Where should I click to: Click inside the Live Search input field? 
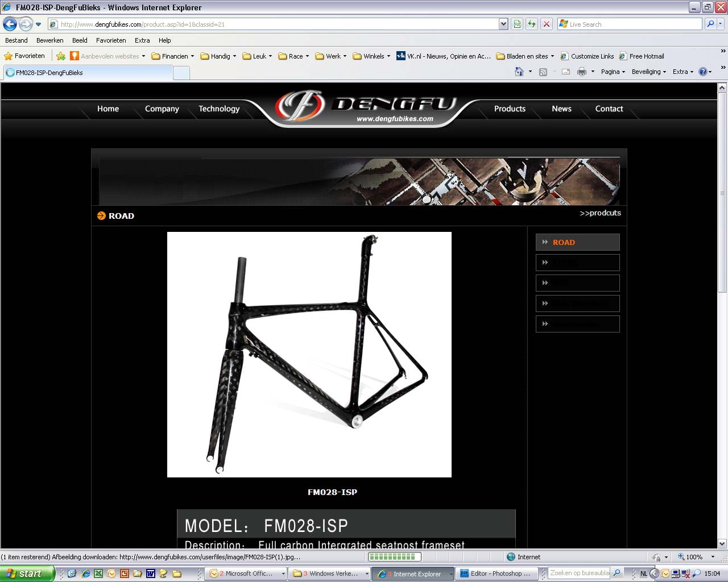pyautogui.click(x=631, y=24)
